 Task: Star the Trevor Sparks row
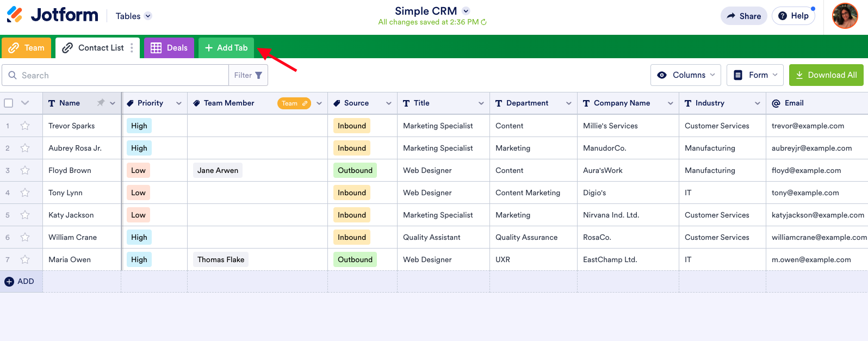25,126
